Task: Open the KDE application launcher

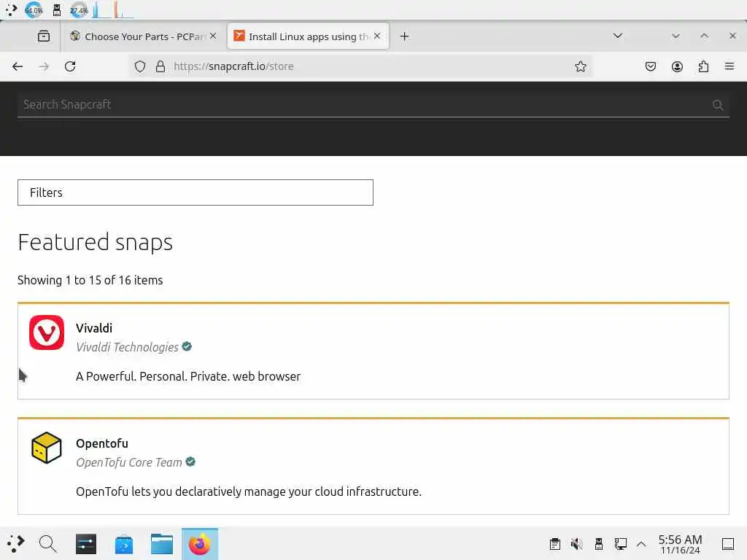Action: point(15,544)
